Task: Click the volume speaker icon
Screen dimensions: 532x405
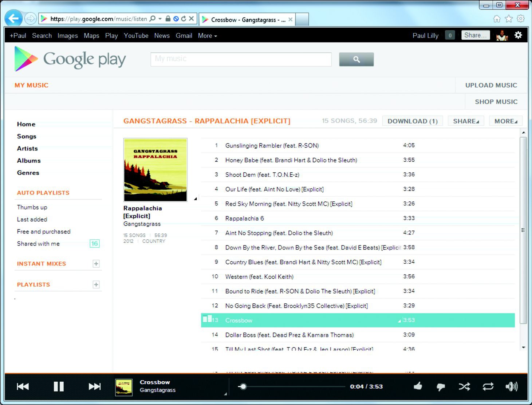Action: [x=511, y=386]
